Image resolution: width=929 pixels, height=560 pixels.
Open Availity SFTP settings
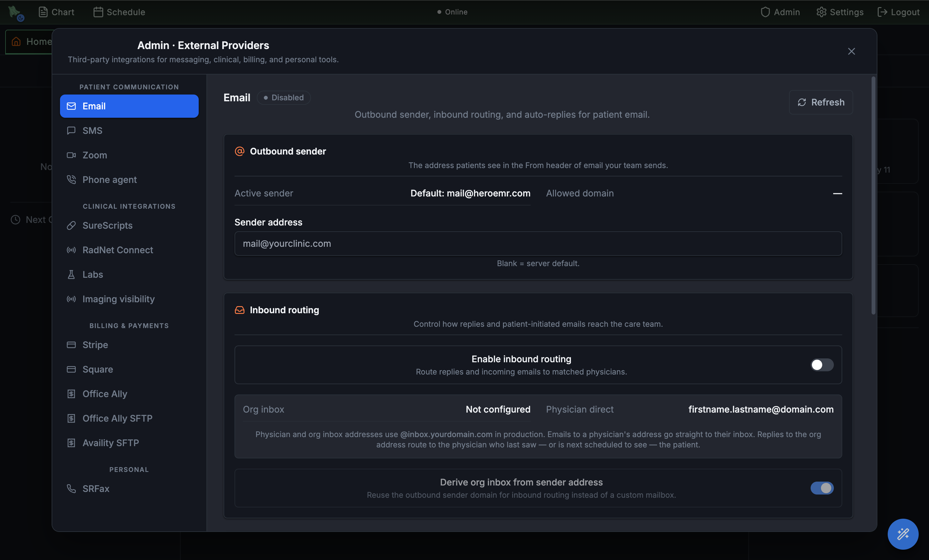129,443
